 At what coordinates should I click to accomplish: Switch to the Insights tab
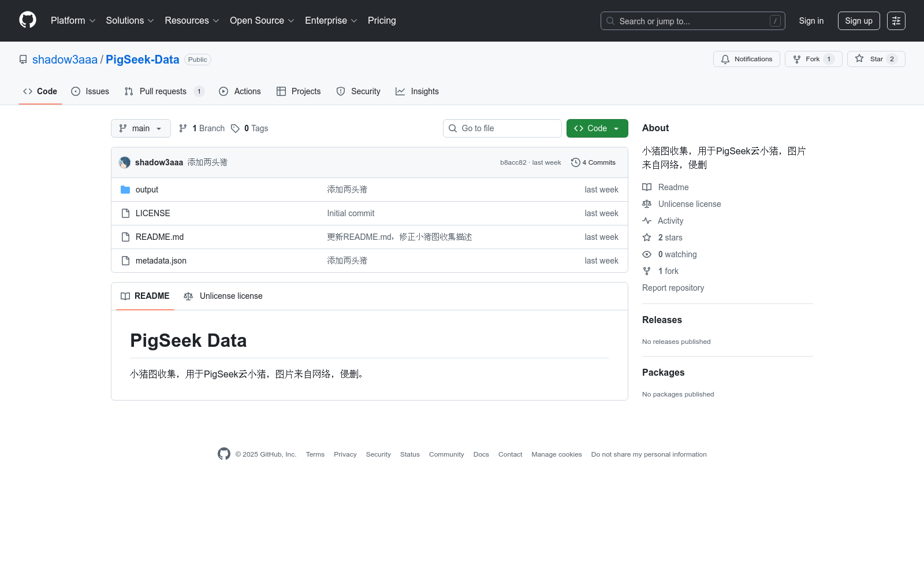(418, 91)
